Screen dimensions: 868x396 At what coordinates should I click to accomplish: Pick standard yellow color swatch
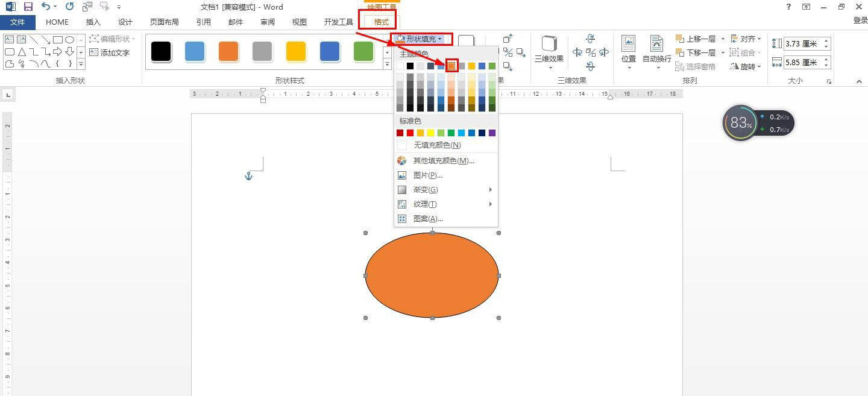click(431, 133)
